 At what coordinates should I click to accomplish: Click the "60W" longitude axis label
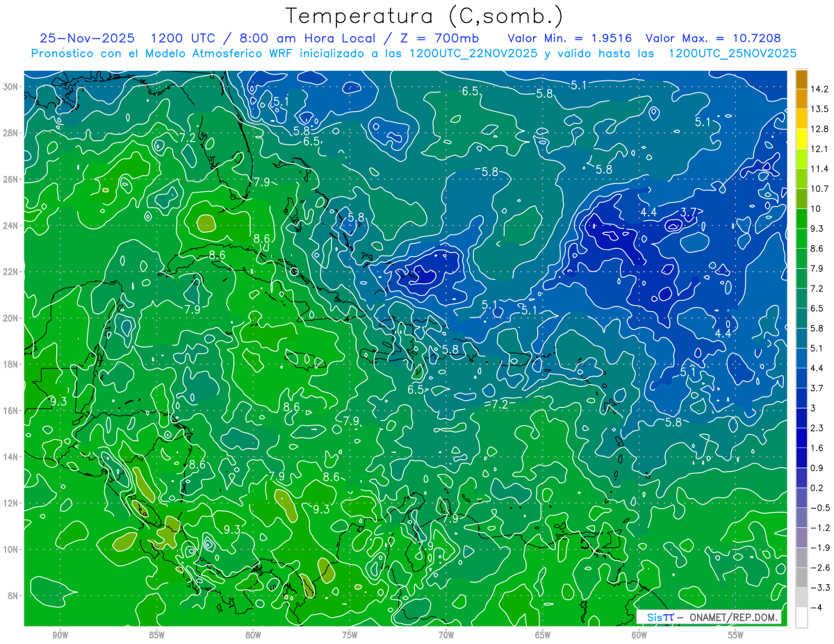point(639,635)
